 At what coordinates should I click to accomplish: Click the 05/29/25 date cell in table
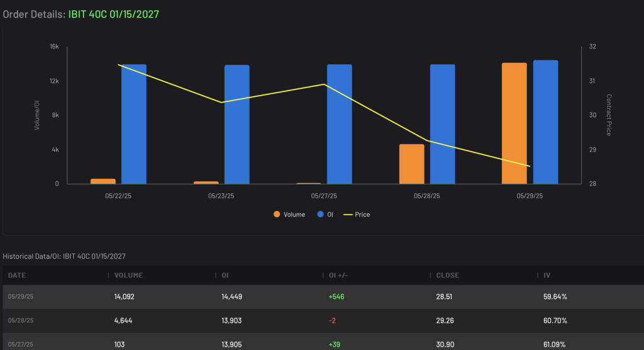point(21,296)
